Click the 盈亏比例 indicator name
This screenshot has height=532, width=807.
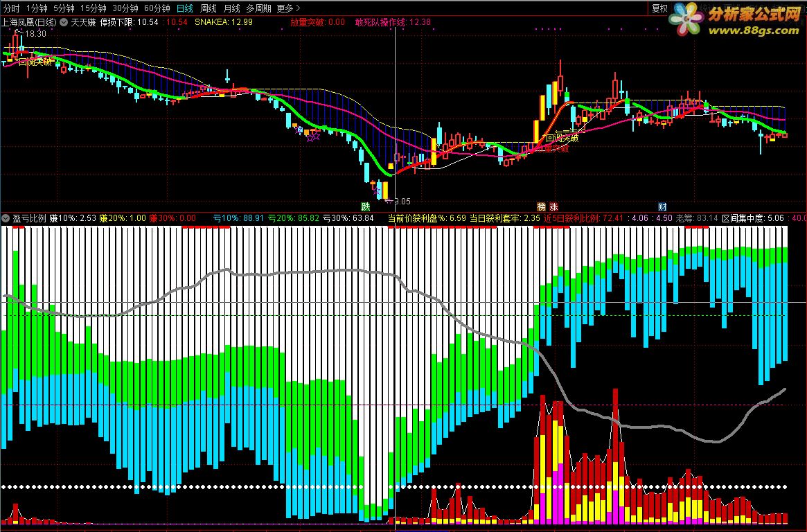pos(29,218)
